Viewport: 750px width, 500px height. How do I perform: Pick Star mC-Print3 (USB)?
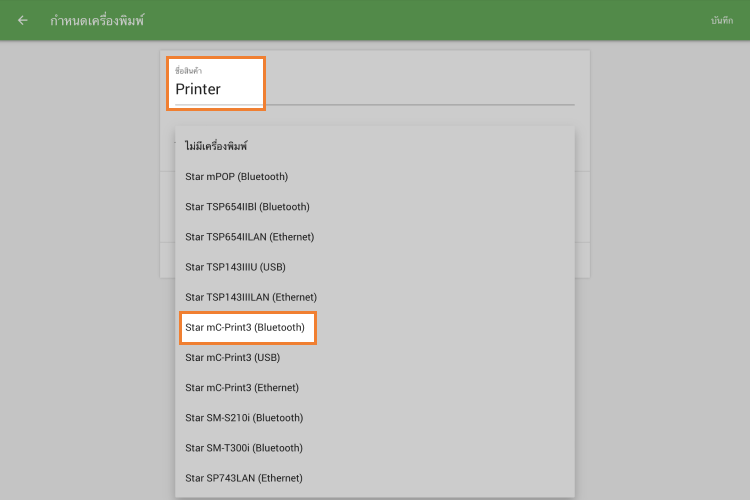375,357
